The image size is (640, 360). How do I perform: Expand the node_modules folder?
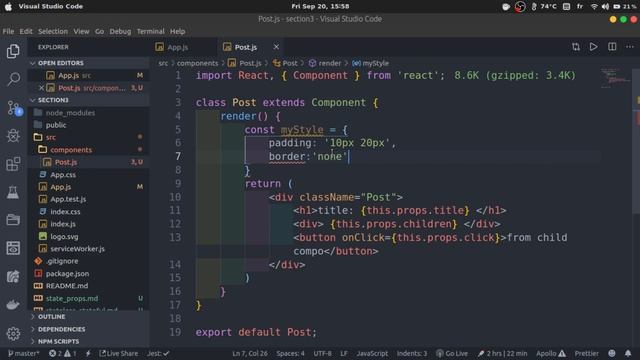[70, 113]
